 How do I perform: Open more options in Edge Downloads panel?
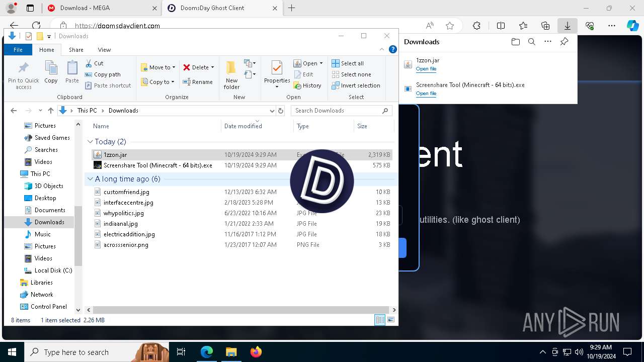coord(548,42)
